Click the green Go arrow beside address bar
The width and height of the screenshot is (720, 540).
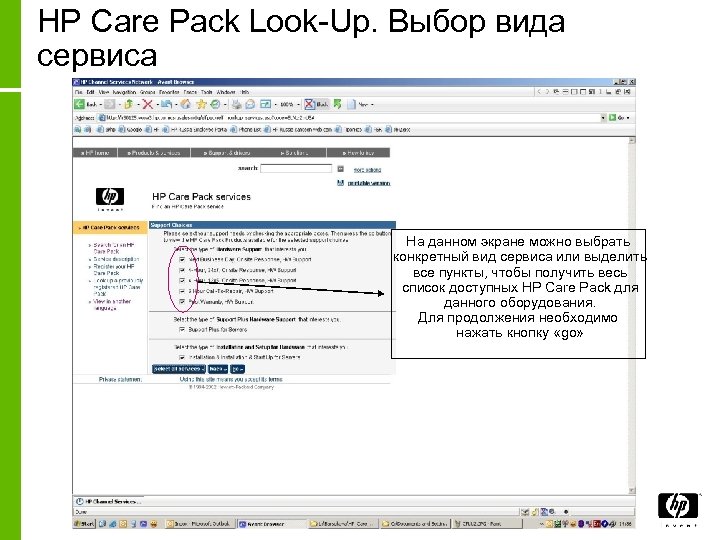612,118
